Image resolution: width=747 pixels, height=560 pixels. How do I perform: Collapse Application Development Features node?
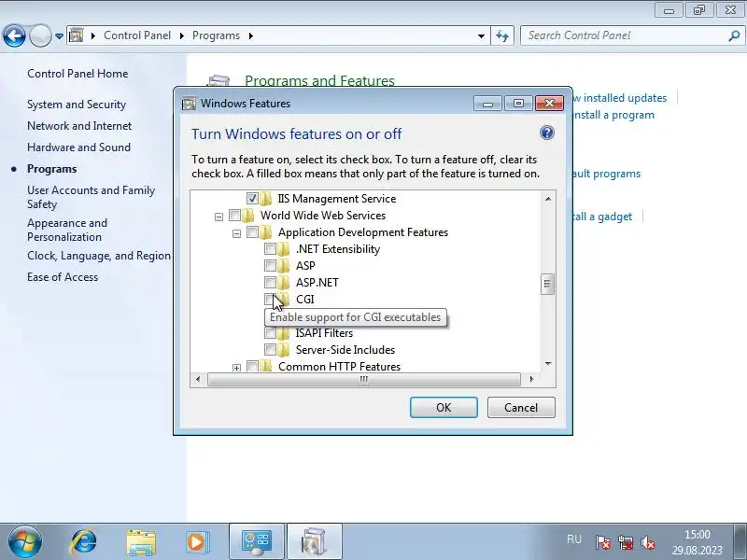click(236, 233)
